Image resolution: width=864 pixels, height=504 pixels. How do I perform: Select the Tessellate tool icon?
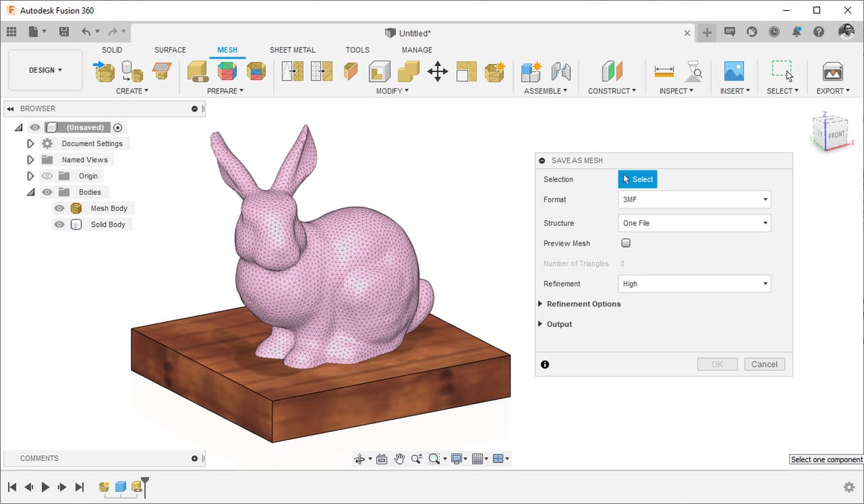click(132, 71)
